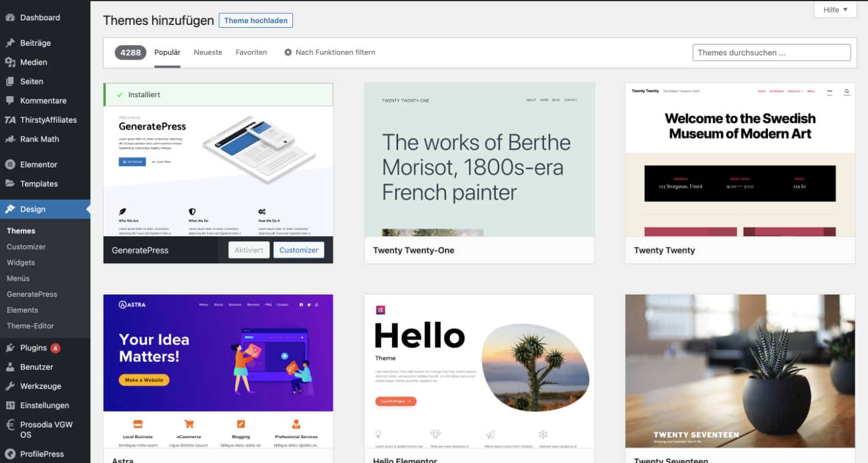Click the Plugins update badge showing 4
The height and width of the screenshot is (463, 868).
pyautogui.click(x=55, y=348)
